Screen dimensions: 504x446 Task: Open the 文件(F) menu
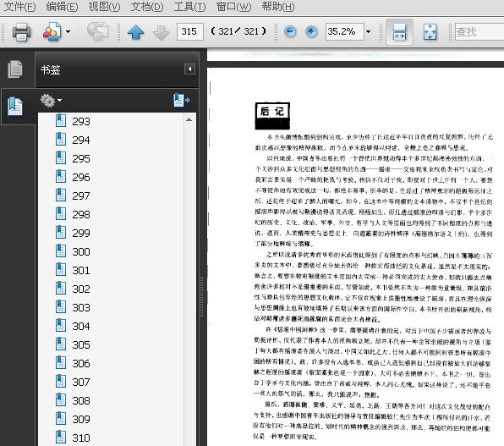point(19,7)
